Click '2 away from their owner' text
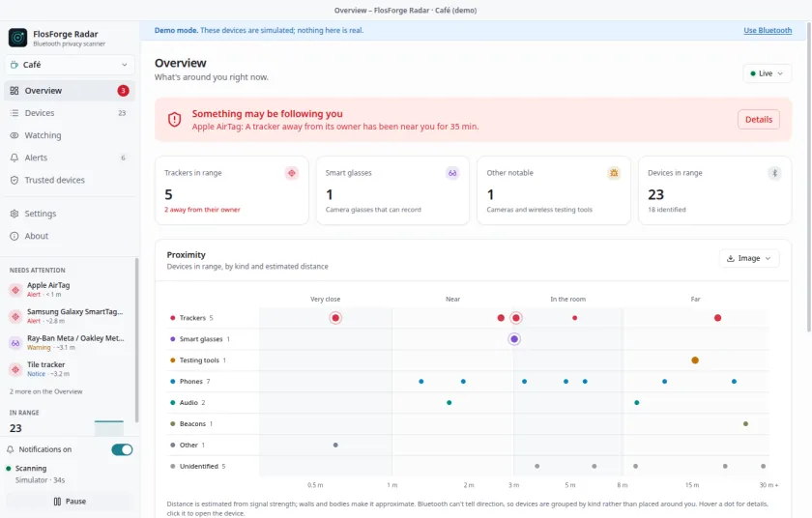Viewport: 812px width, 518px height. 202,210
